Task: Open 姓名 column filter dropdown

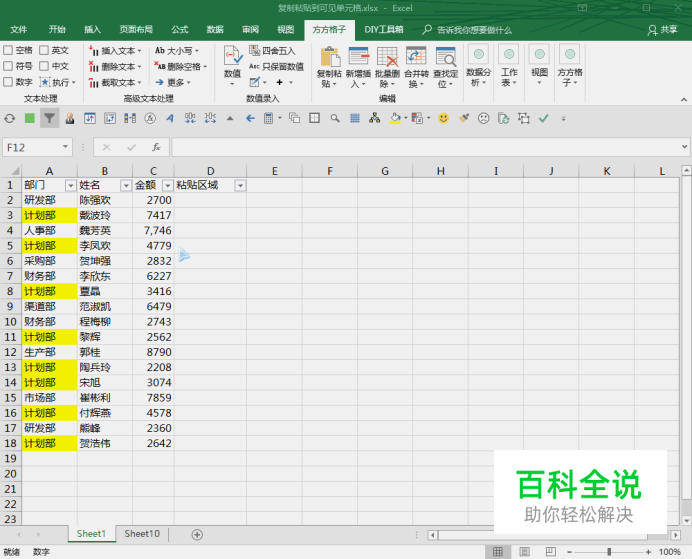Action: pos(126,186)
